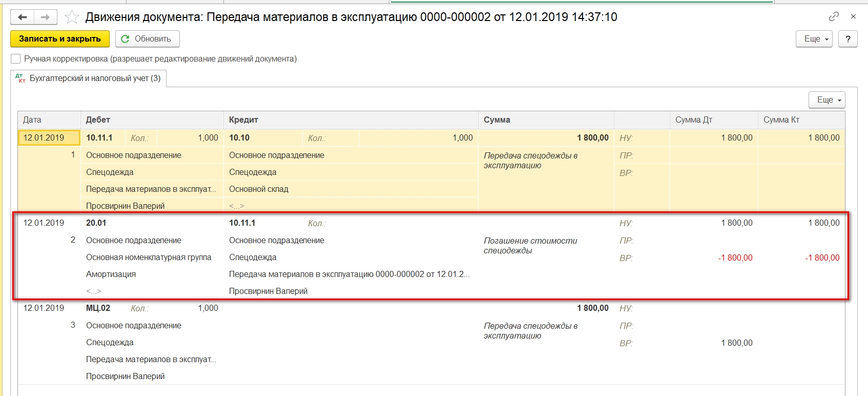Click credit account 10.10 in first entry
868x396 pixels.
tap(239, 138)
